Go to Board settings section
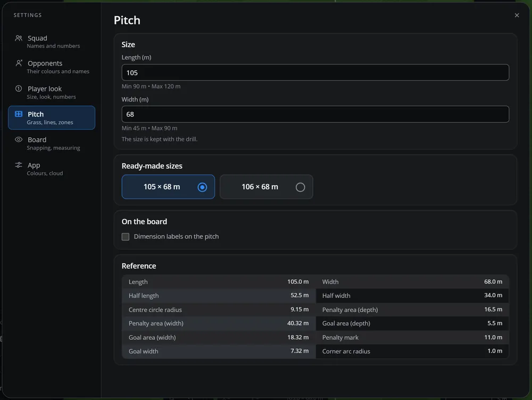Viewport: 532px width, 400px height. [x=52, y=143]
